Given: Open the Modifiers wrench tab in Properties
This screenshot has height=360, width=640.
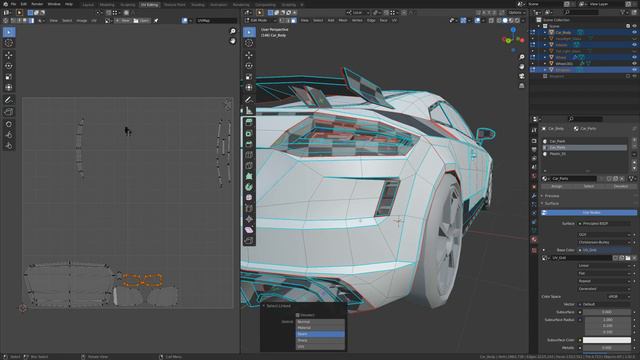Looking at the screenshot, I should click(534, 196).
